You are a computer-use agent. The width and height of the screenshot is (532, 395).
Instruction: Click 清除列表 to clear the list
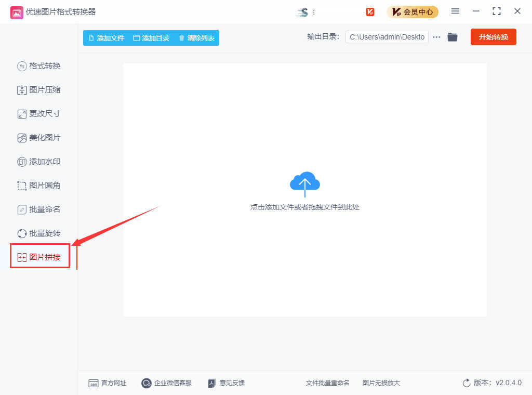(x=197, y=38)
